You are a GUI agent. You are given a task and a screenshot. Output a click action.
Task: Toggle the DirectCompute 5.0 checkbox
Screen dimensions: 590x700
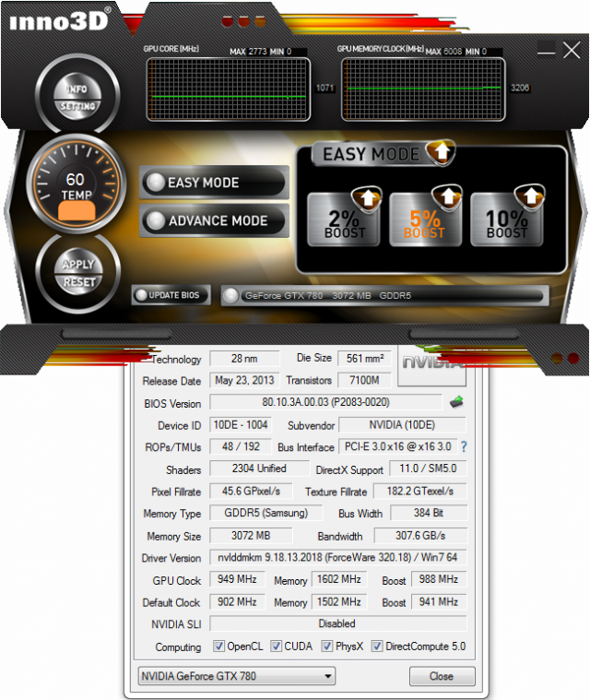[x=377, y=646]
